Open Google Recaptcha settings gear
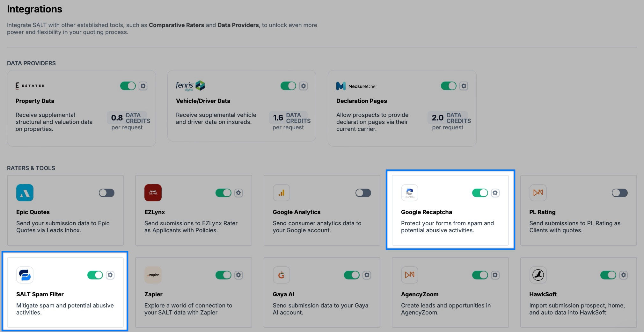Screen dimensions: 644x332 point(495,193)
